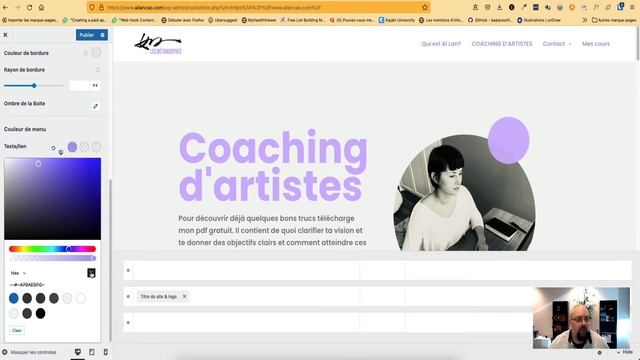Choose the black palette swatch in second row

(x=40, y=313)
